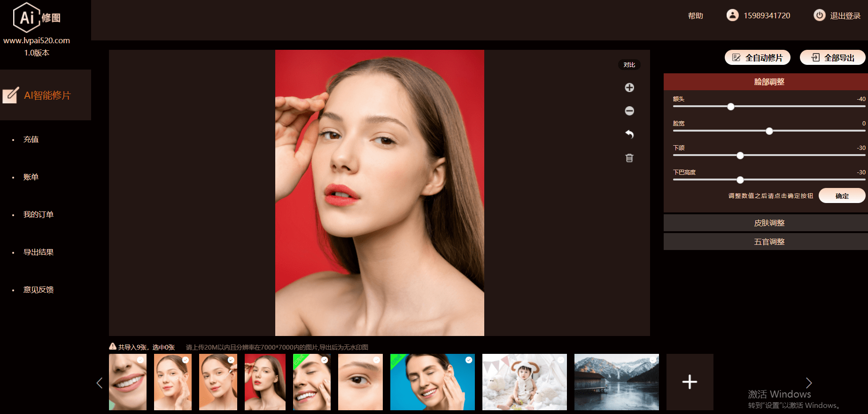
Task: Toggle selection checkmark on baby photo thumbnail
Action: coord(561,360)
